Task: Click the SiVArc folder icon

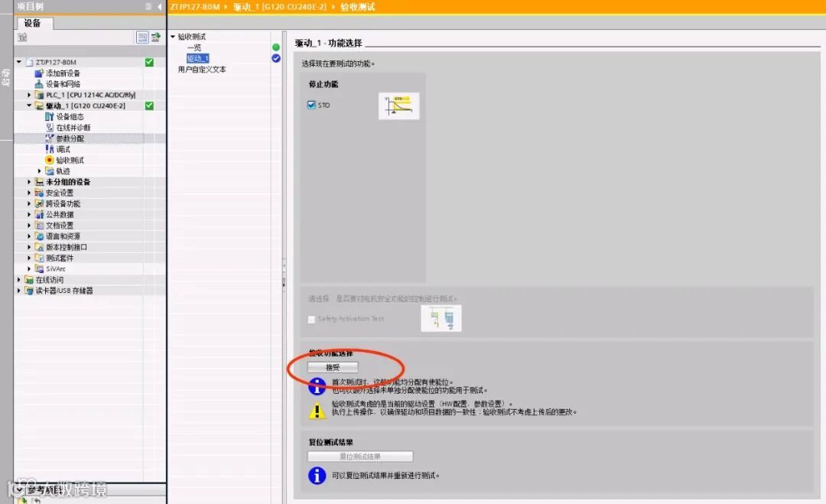Action: (x=39, y=268)
